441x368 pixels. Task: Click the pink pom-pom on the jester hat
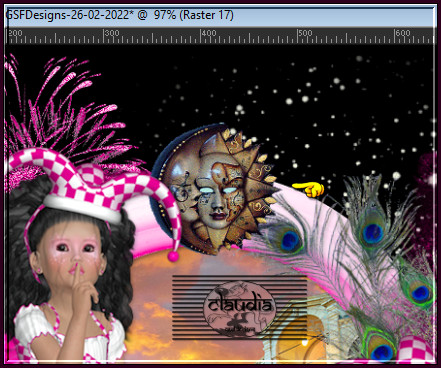pos(173,256)
